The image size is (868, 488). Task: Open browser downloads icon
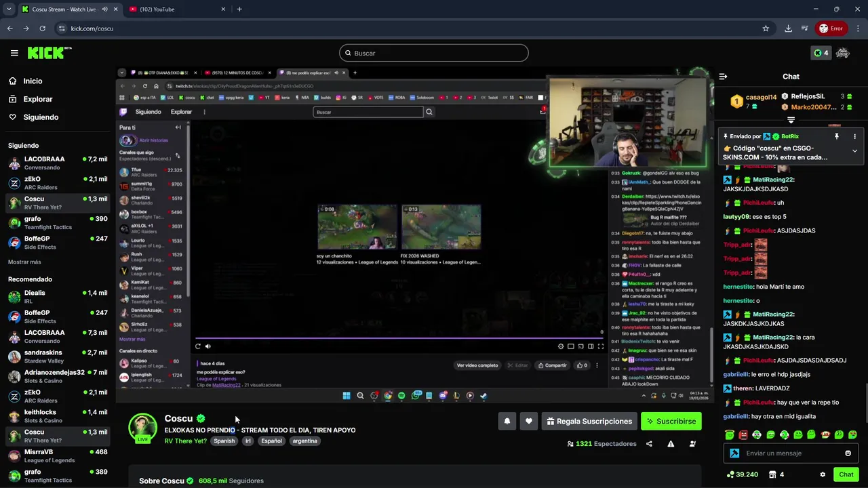[788, 28]
